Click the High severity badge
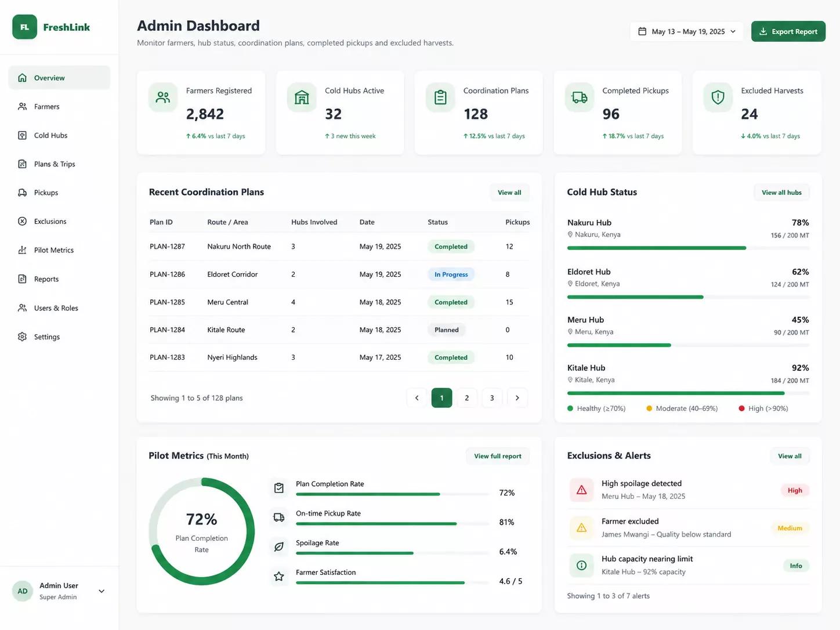This screenshot has height=630, width=840. click(795, 490)
